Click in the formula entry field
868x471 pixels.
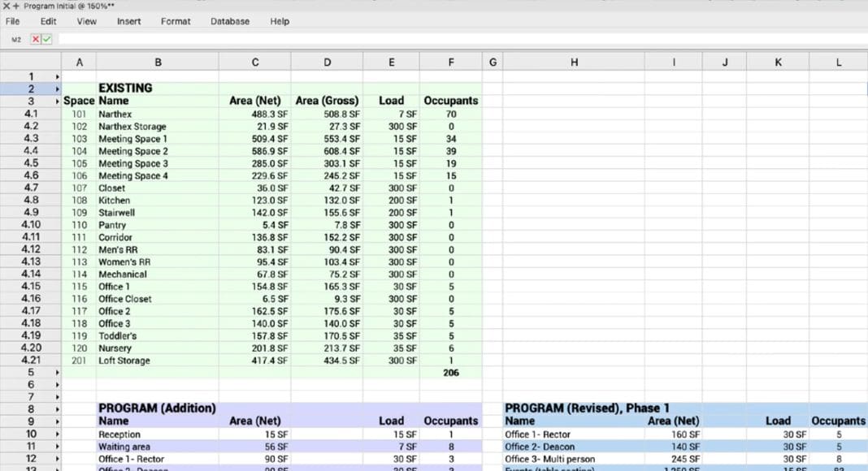click(455, 39)
